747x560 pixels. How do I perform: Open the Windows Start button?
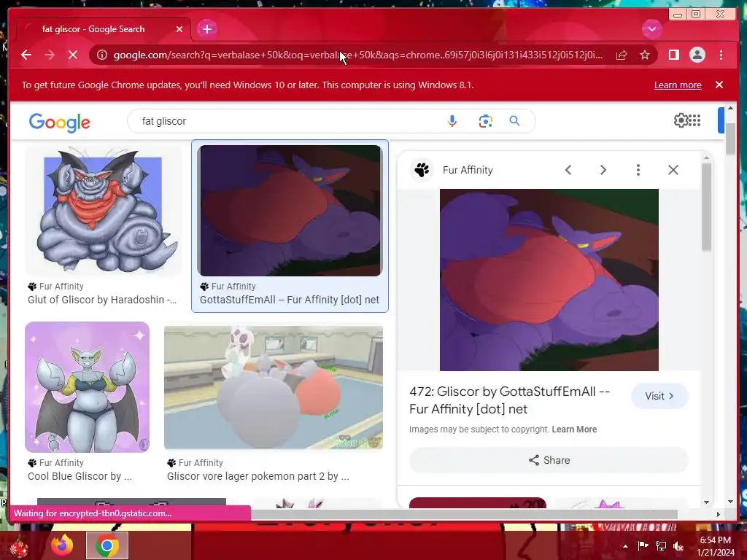tap(19, 546)
